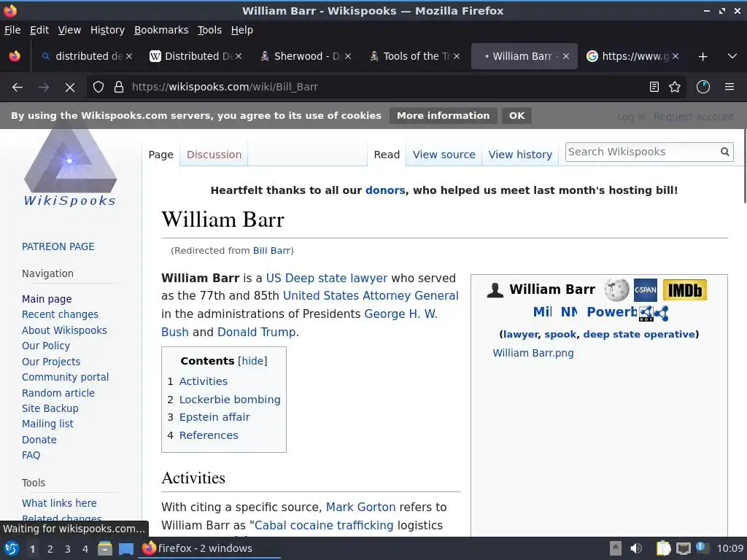
Task: Switch to workspace 2 in the pager
Action: pos(50,549)
